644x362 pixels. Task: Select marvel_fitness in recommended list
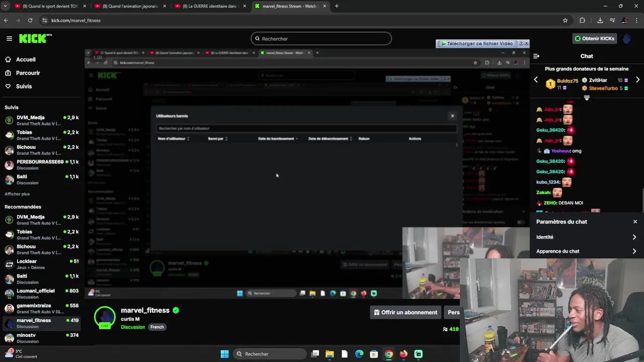pos(42,323)
